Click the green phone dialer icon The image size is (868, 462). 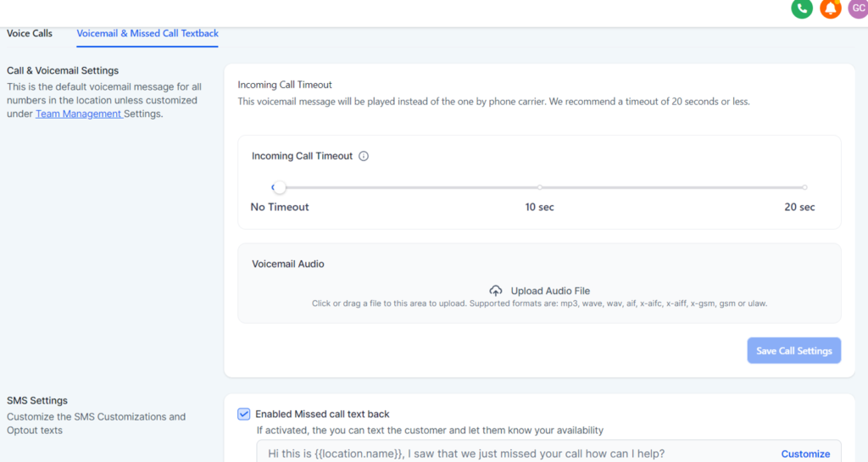click(802, 8)
